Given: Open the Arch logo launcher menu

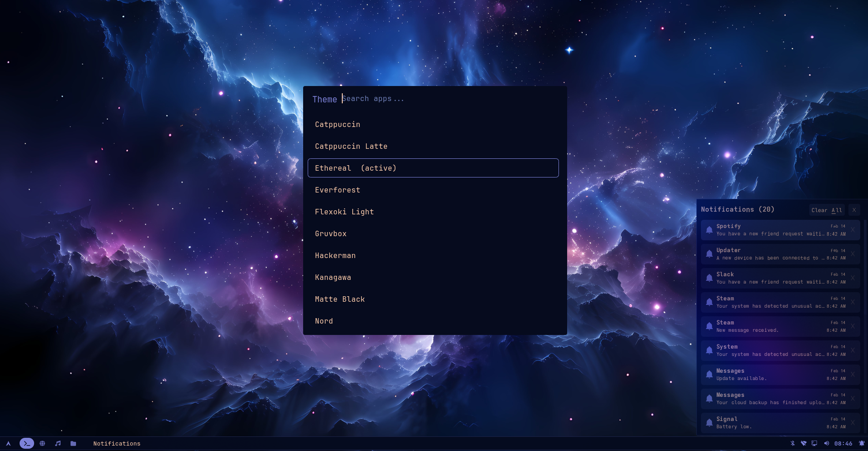Looking at the screenshot, I should tap(8, 443).
